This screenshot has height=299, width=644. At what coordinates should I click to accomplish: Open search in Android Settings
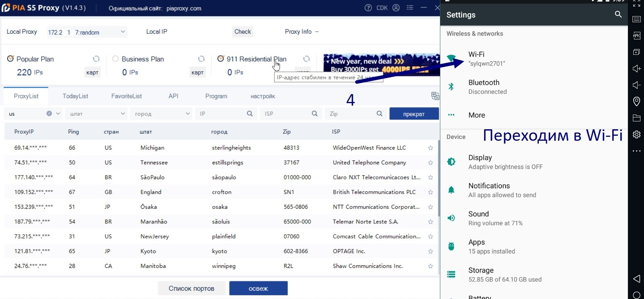[x=618, y=14]
